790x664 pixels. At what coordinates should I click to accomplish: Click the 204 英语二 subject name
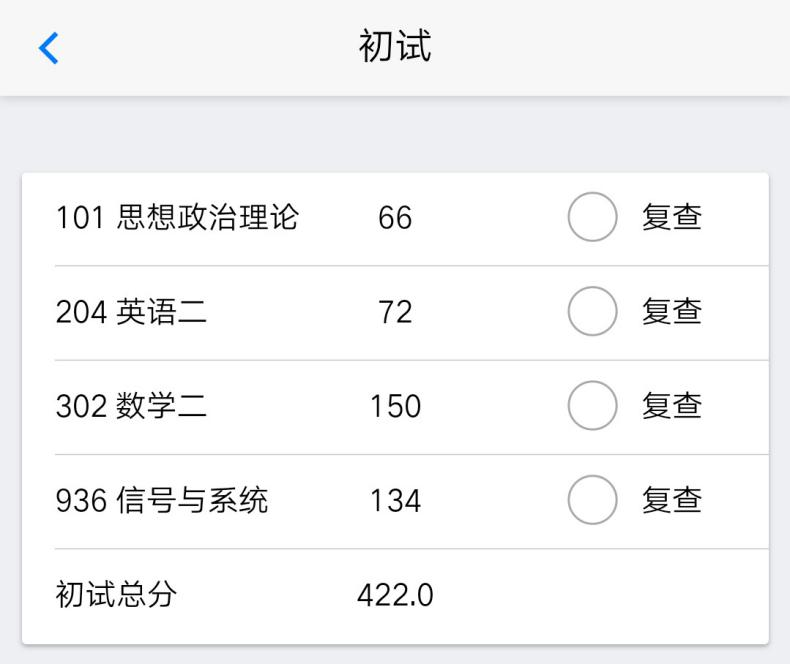click(x=131, y=311)
